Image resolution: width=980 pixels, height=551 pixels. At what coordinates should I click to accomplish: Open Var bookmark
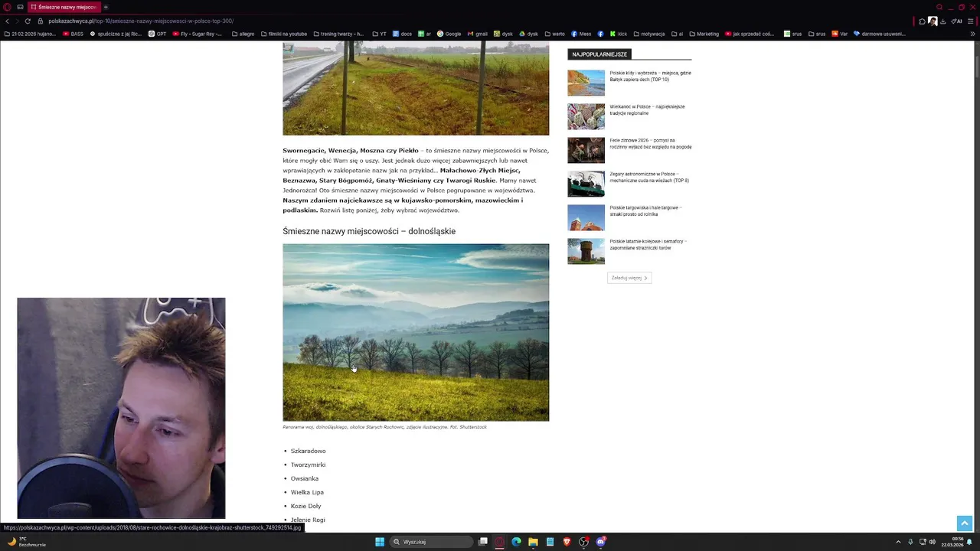(840, 34)
